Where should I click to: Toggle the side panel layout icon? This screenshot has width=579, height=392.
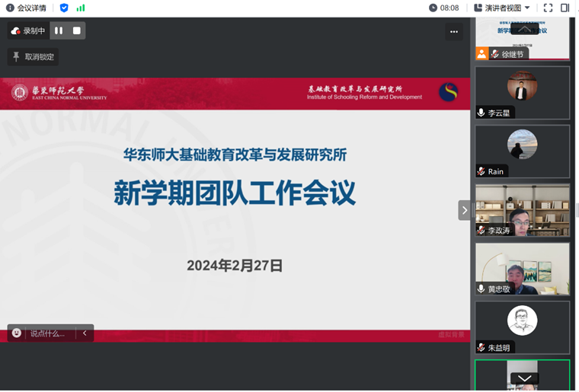tap(565, 8)
